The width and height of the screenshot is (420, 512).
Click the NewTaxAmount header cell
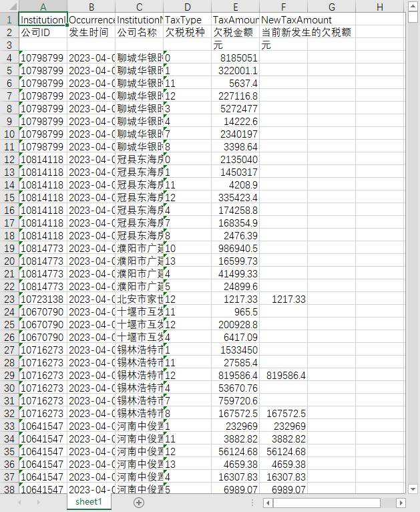pos(283,19)
